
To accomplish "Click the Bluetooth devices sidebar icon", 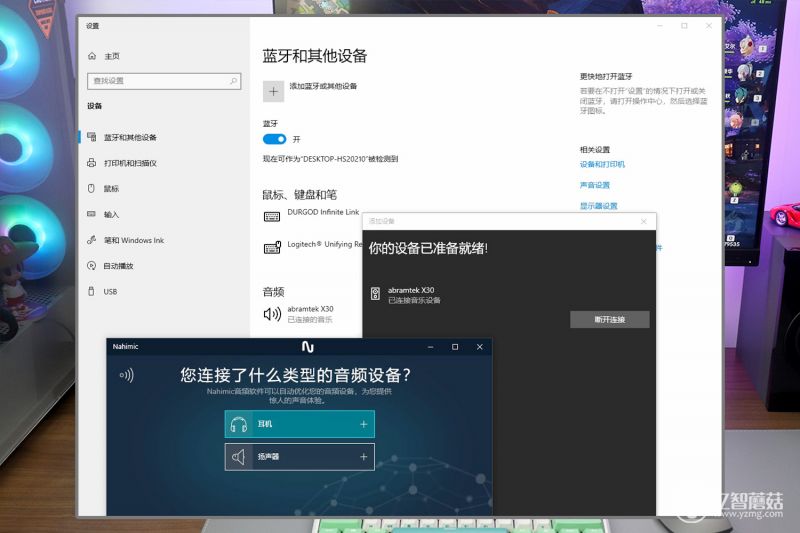I will coord(92,137).
